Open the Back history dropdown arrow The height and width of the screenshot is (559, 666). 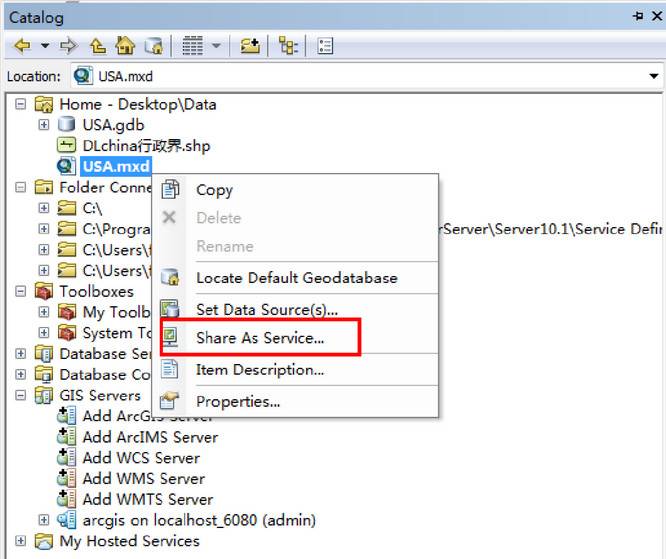coord(45,45)
